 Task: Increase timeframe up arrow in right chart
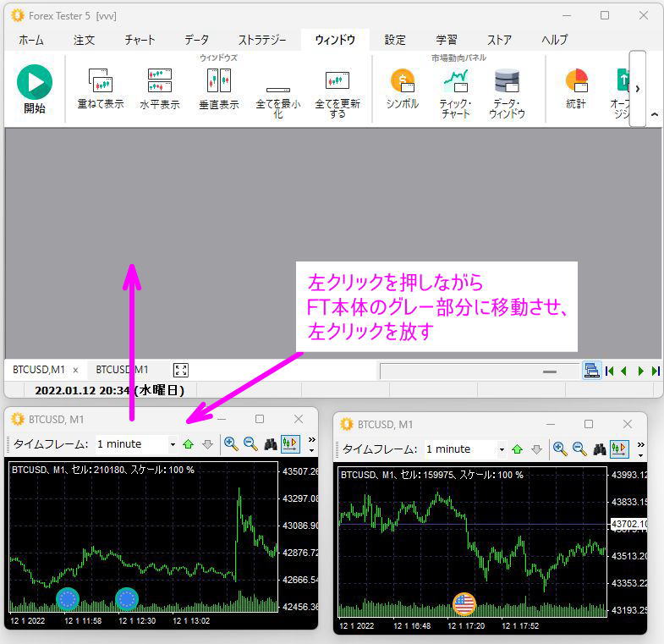[x=518, y=449]
